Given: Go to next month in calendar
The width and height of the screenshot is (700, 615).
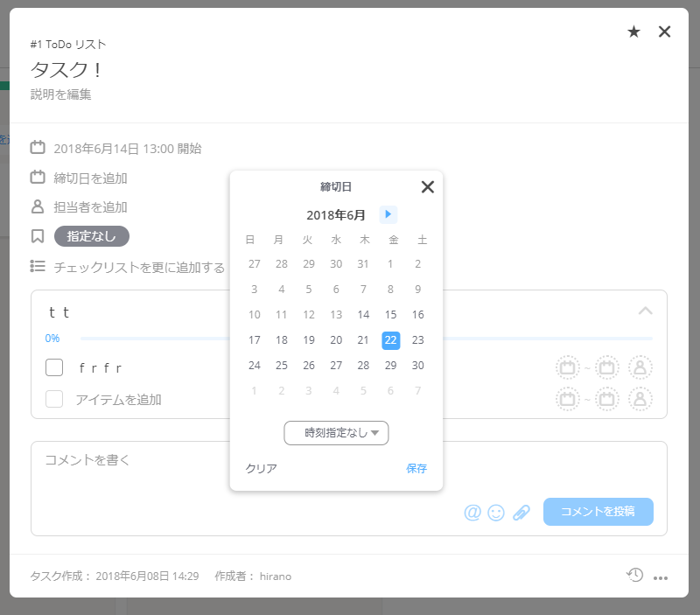Looking at the screenshot, I should tap(388, 214).
